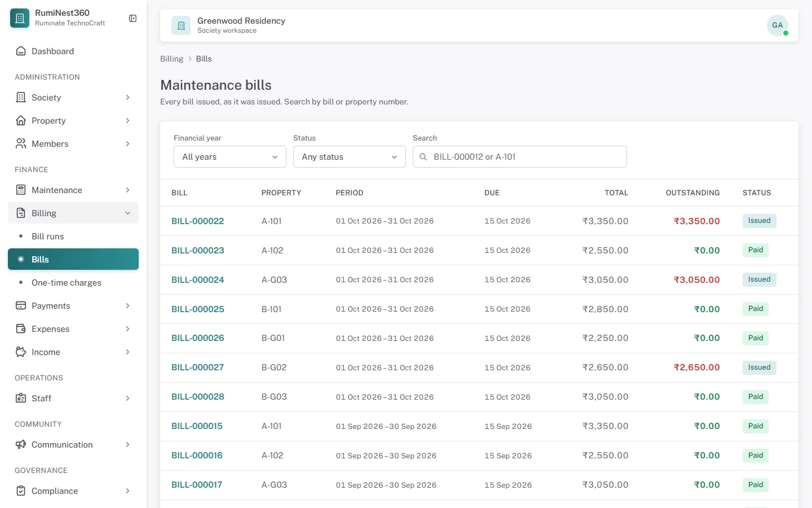Screen dimensions: 812x508
Task: Expand the Society submenu chevron
Action: pos(127,98)
